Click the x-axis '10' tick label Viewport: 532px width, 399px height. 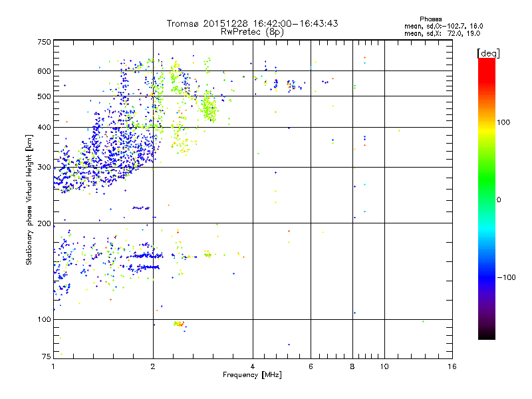click(384, 366)
